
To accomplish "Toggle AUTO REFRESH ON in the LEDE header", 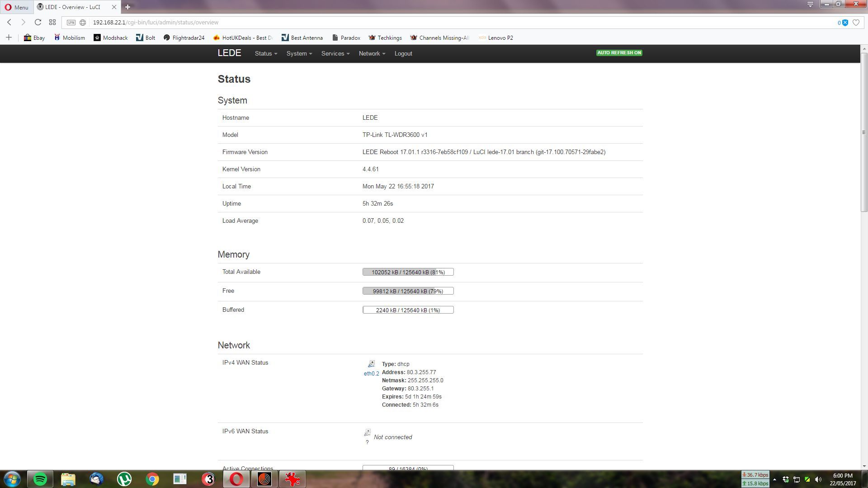I will 619,52.
